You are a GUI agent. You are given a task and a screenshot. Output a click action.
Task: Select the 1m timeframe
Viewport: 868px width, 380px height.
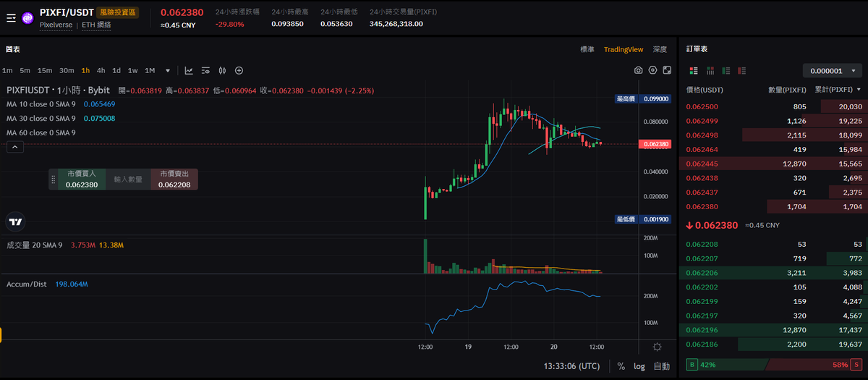pos(7,70)
